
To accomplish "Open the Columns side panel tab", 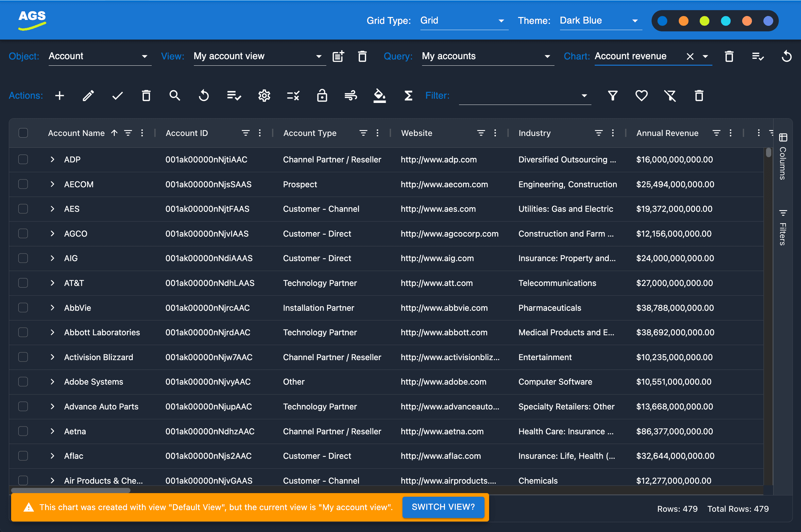I will pyautogui.click(x=783, y=157).
